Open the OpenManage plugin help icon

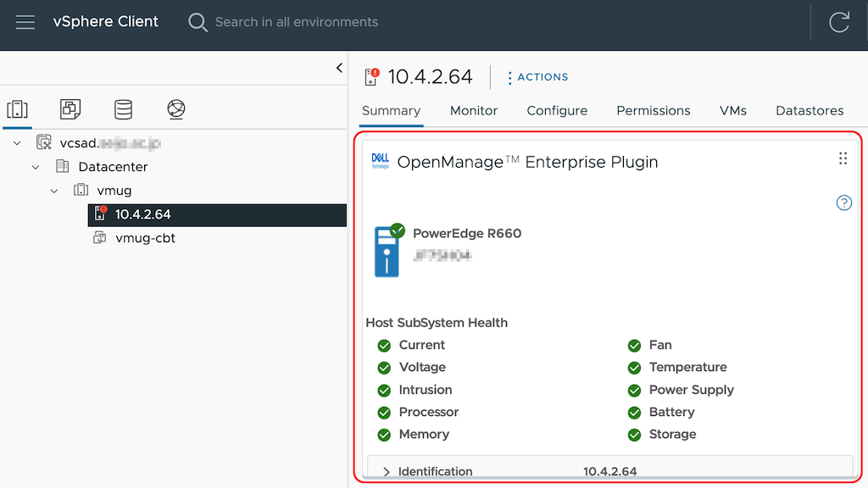coord(843,203)
